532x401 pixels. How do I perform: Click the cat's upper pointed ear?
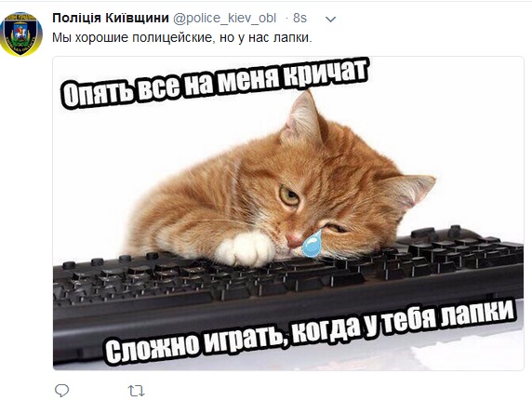(x=301, y=117)
